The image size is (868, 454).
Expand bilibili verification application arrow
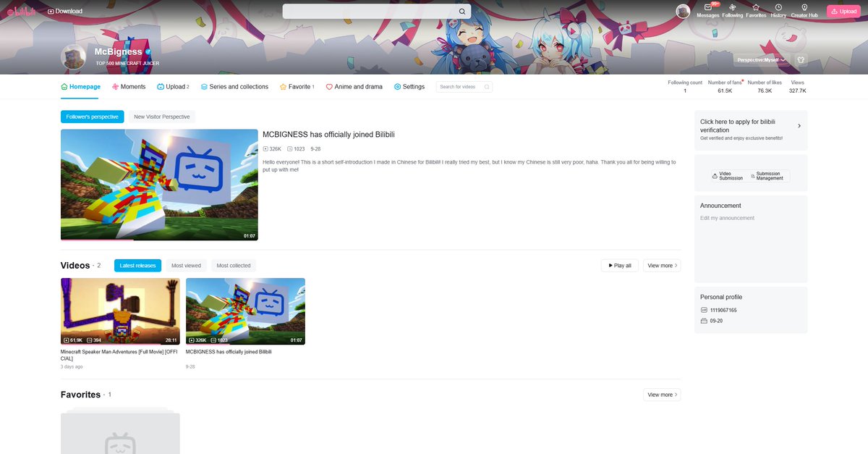click(799, 126)
